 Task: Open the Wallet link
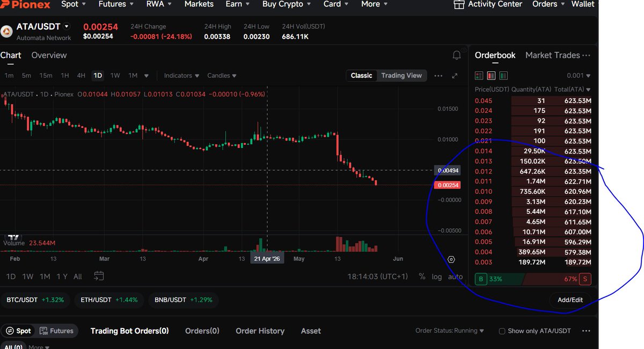coord(582,4)
